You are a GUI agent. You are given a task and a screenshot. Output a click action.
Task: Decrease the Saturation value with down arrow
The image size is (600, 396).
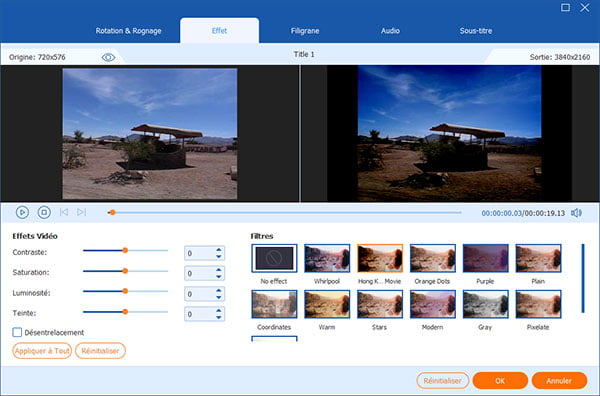click(x=218, y=277)
